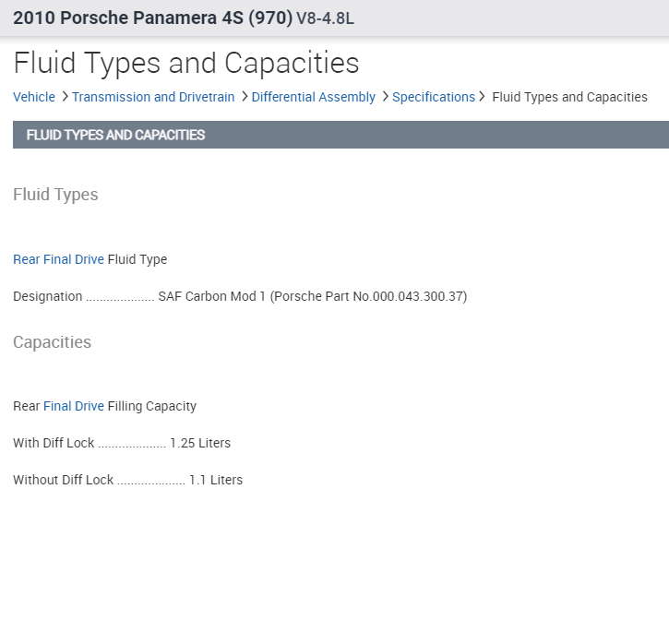Click Final Drive link in Filling Capacity line
This screenshot has height=644, width=669.
coord(74,406)
